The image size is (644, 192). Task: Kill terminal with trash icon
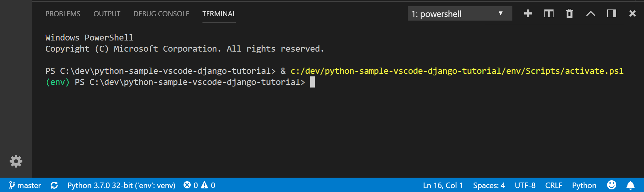(x=569, y=14)
